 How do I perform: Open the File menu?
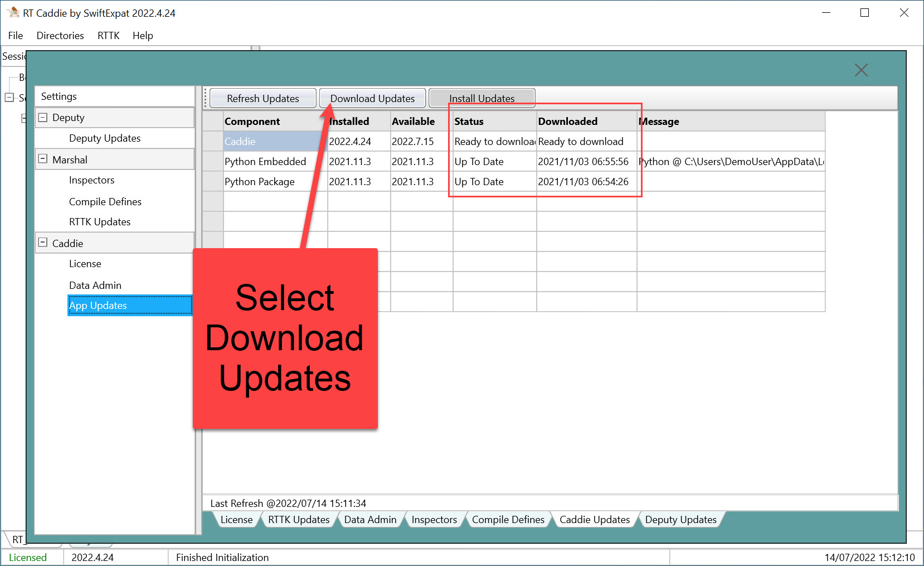15,35
